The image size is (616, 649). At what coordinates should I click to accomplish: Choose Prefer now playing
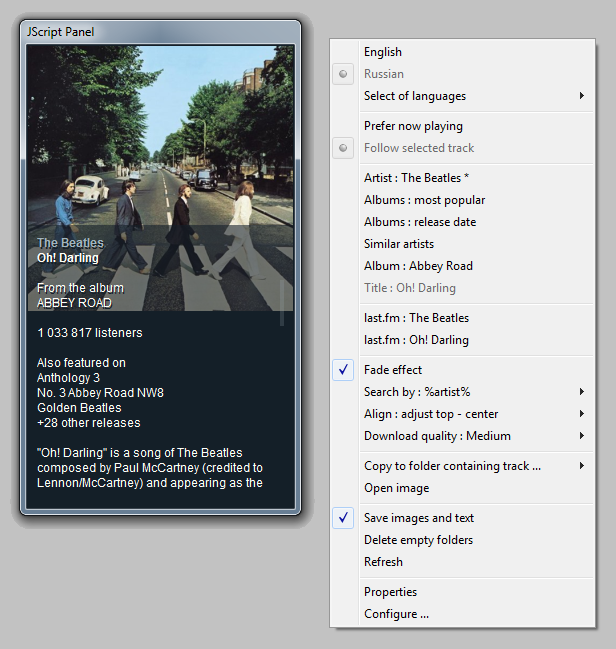coord(412,126)
